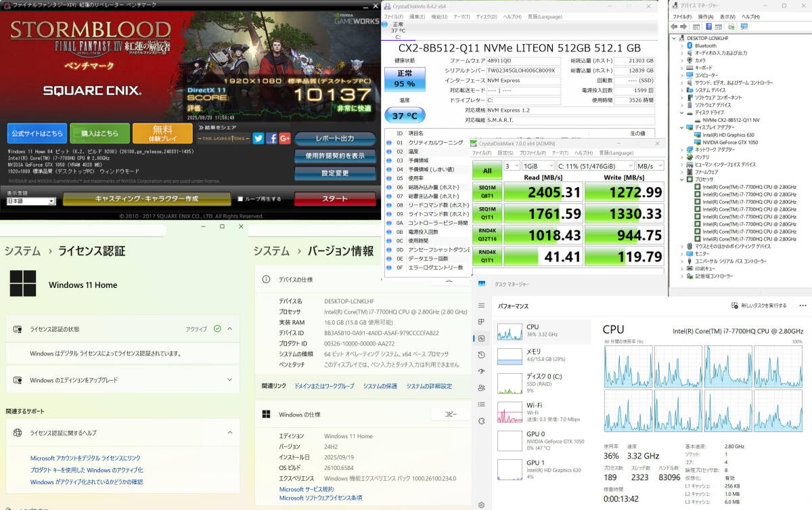The width and height of the screenshot is (812, 510).
Task: Click コピー button beside Windows の仕様
Action: pos(450,414)
